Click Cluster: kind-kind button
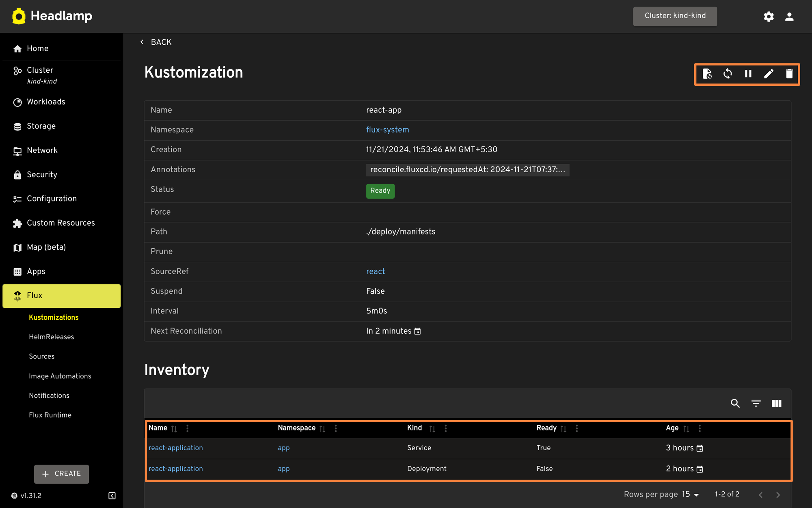This screenshot has width=812, height=508. pos(675,16)
